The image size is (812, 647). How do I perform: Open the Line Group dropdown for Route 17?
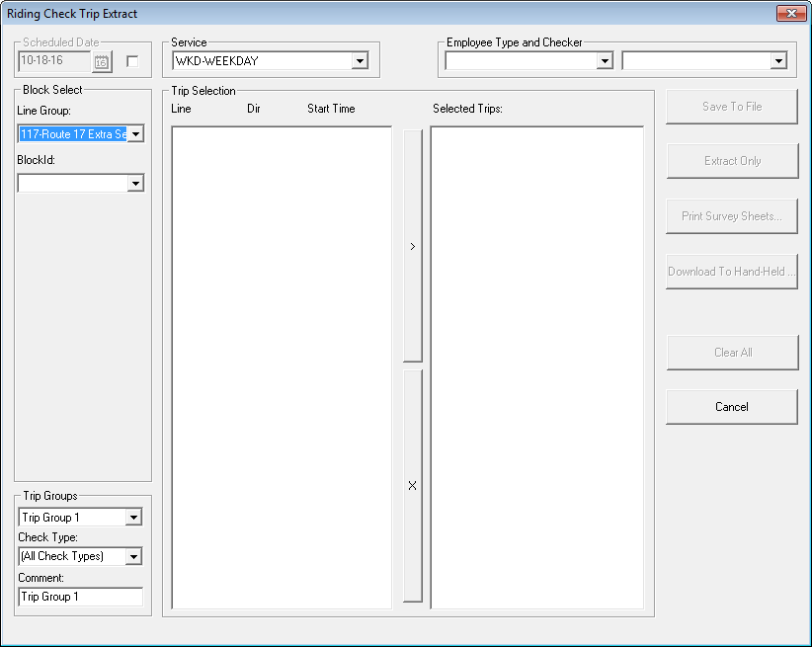[x=135, y=133]
